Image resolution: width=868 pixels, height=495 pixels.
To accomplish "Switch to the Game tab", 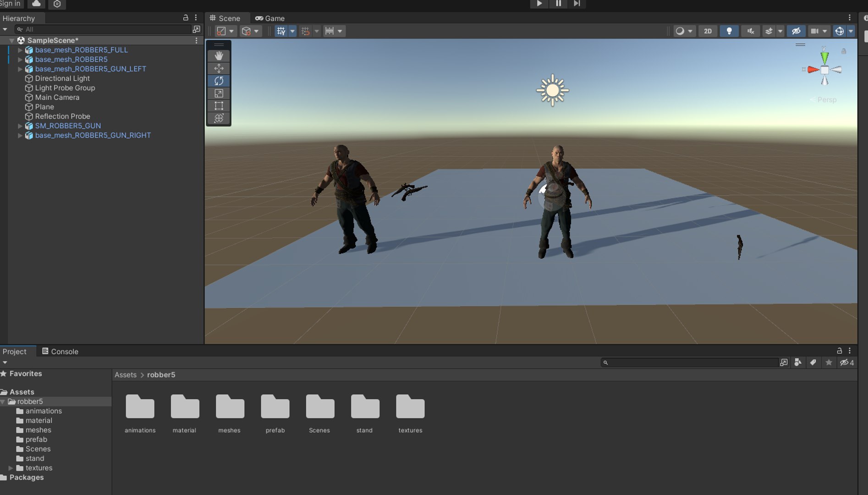I will [x=270, y=18].
